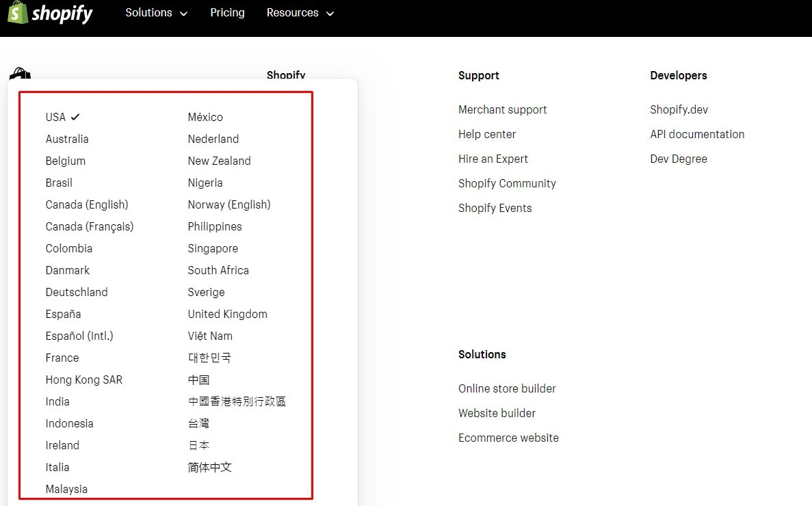Select India region
812x506 pixels.
point(57,401)
